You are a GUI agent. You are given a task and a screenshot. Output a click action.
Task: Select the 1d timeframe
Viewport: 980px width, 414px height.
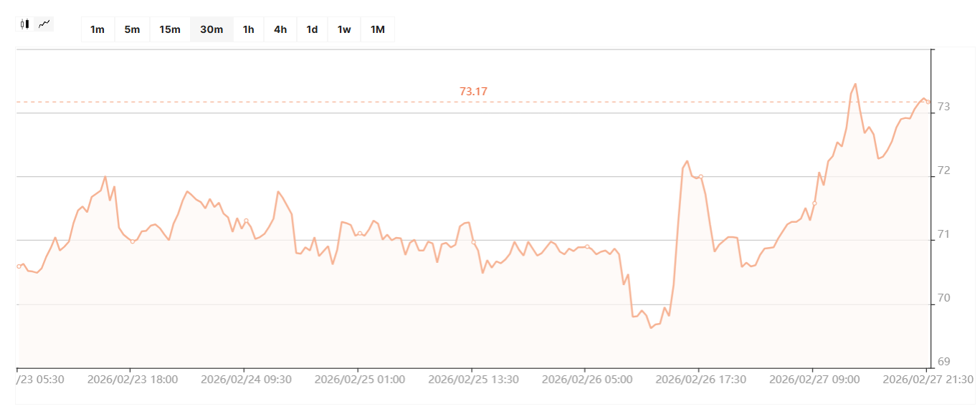point(312,29)
